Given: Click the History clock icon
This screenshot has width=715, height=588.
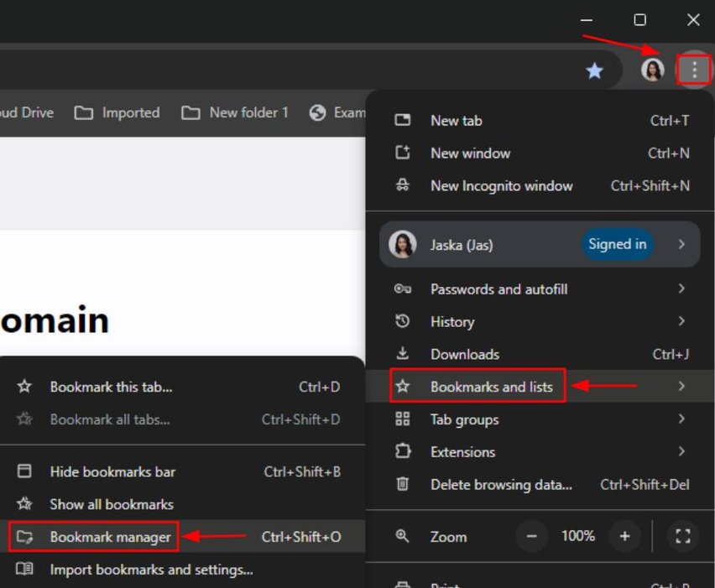Looking at the screenshot, I should point(402,321).
